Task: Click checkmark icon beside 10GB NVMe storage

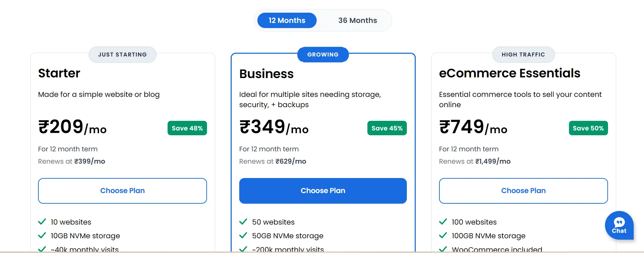Action: coord(42,236)
